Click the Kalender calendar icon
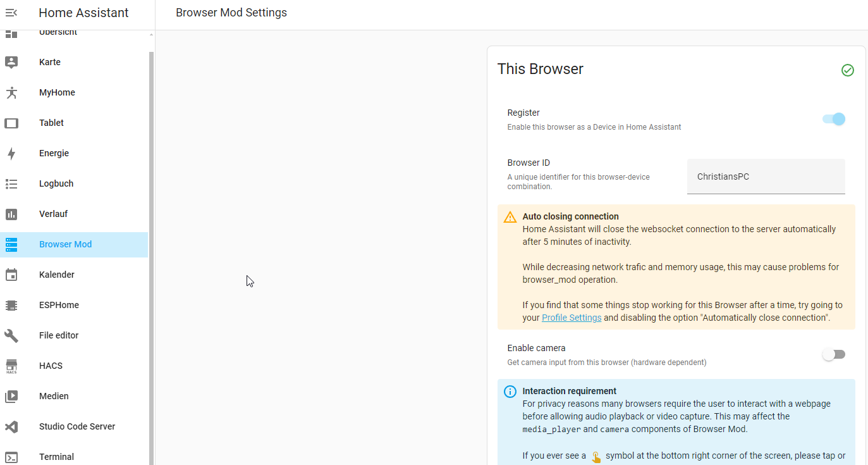 pos(11,275)
